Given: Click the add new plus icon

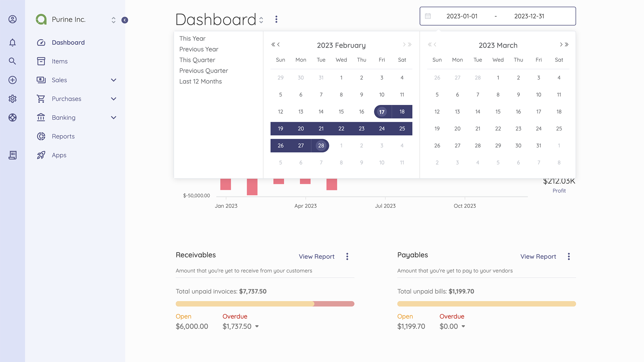Looking at the screenshot, I should click(x=12, y=80).
